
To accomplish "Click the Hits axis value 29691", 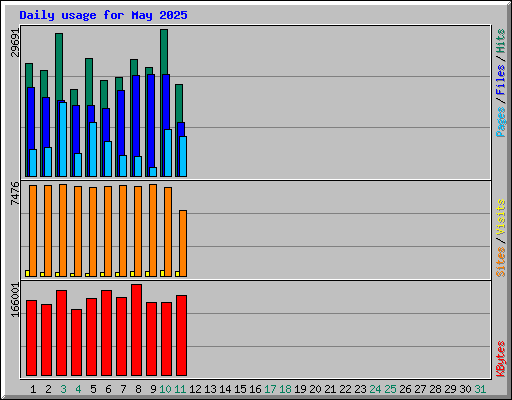I will pos(15,43).
